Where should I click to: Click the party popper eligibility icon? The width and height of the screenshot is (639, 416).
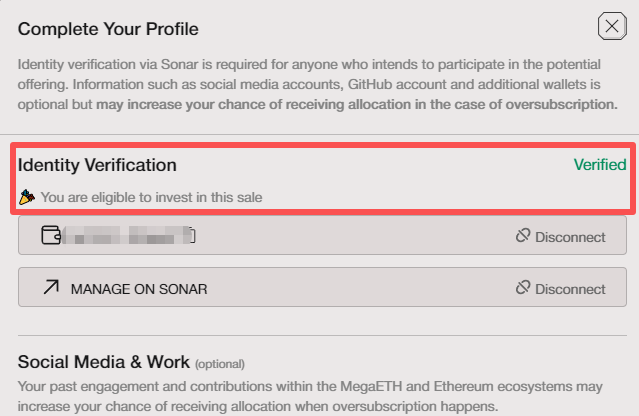point(27,197)
